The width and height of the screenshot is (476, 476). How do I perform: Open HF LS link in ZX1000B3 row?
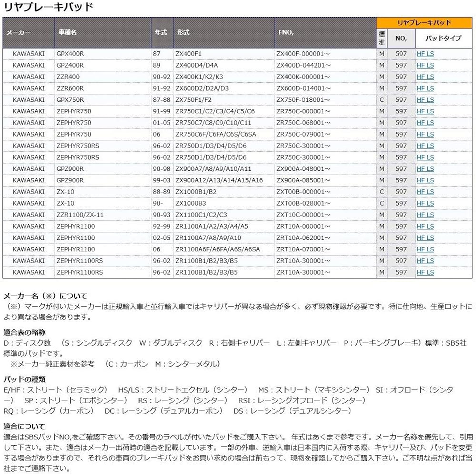coord(425,204)
